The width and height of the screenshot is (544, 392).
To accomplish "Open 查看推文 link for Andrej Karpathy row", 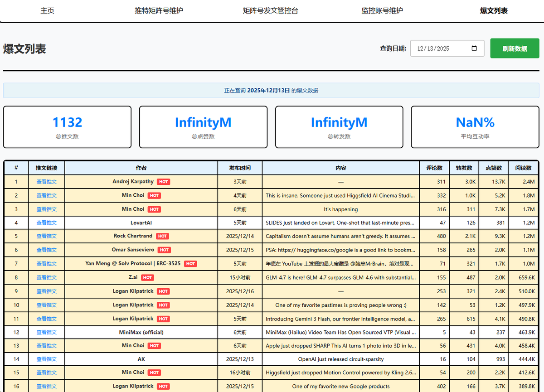I will pyautogui.click(x=47, y=182).
